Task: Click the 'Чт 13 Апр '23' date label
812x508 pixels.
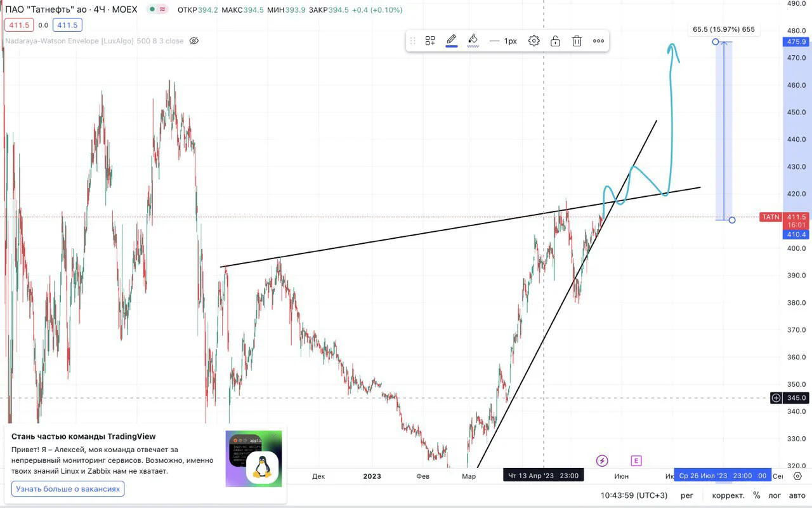Action: coord(543,476)
